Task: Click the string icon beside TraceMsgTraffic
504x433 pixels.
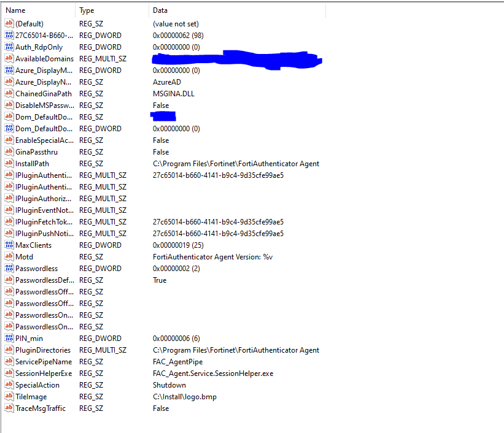Action: click(9, 408)
